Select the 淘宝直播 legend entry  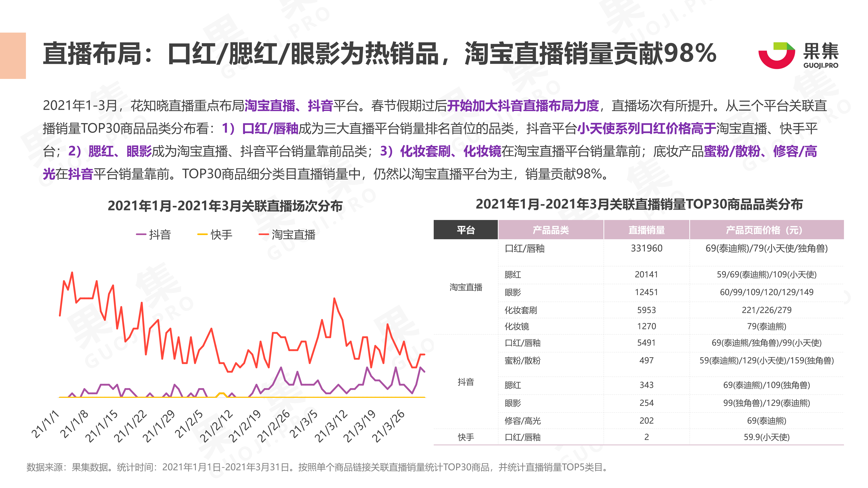click(287, 234)
